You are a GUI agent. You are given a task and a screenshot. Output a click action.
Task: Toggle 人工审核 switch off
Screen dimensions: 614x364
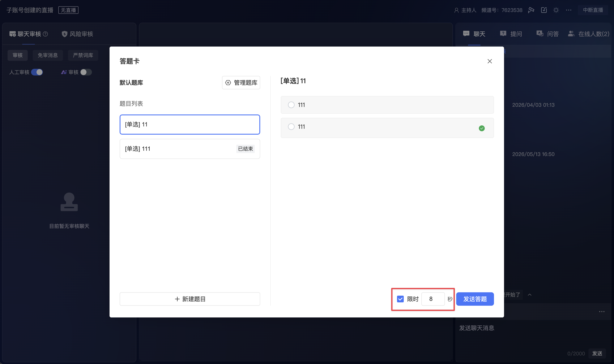coord(37,72)
